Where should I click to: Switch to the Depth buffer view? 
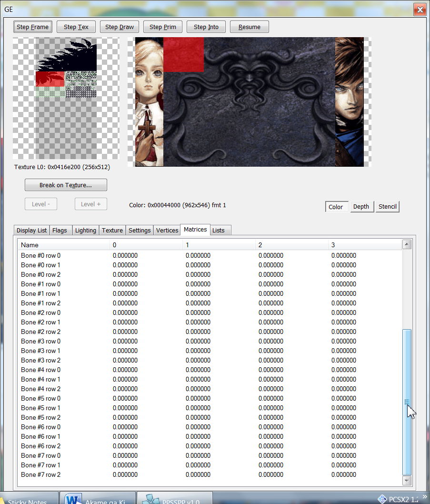coord(361,207)
